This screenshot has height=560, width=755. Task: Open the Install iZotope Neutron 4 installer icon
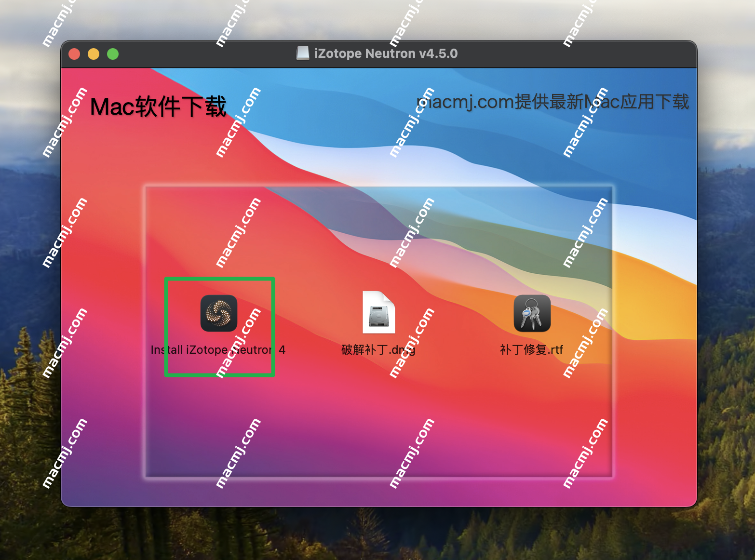click(219, 313)
